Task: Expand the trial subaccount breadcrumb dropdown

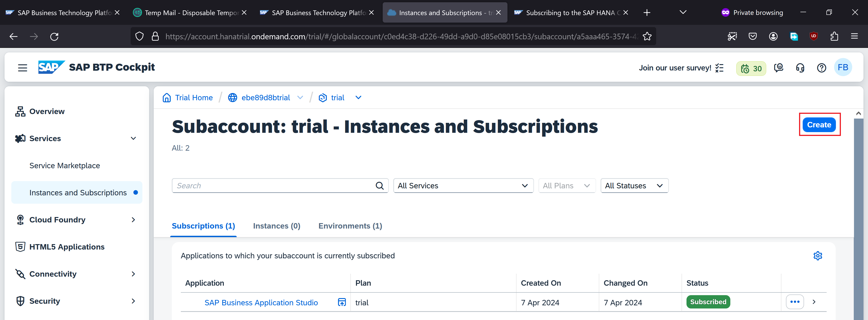Action: (358, 98)
